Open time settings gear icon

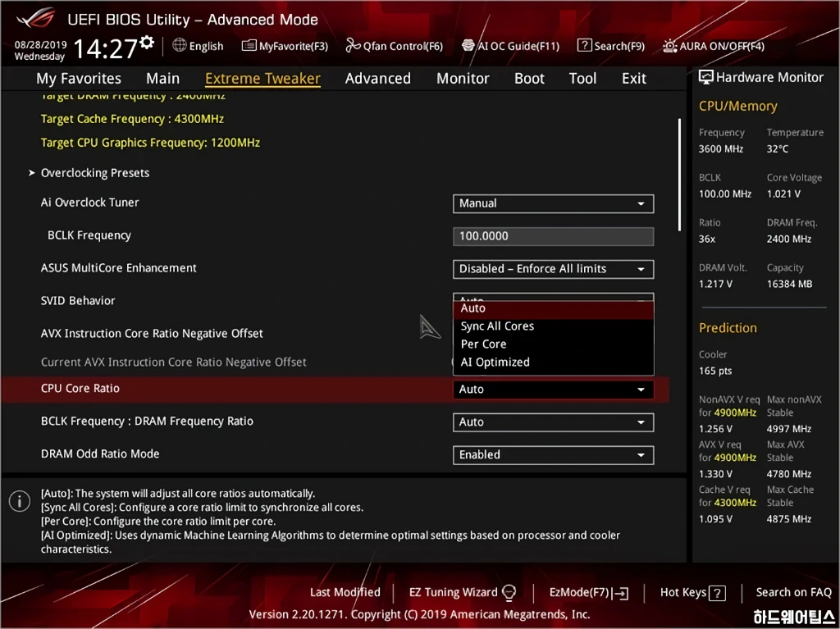pos(147,43)
